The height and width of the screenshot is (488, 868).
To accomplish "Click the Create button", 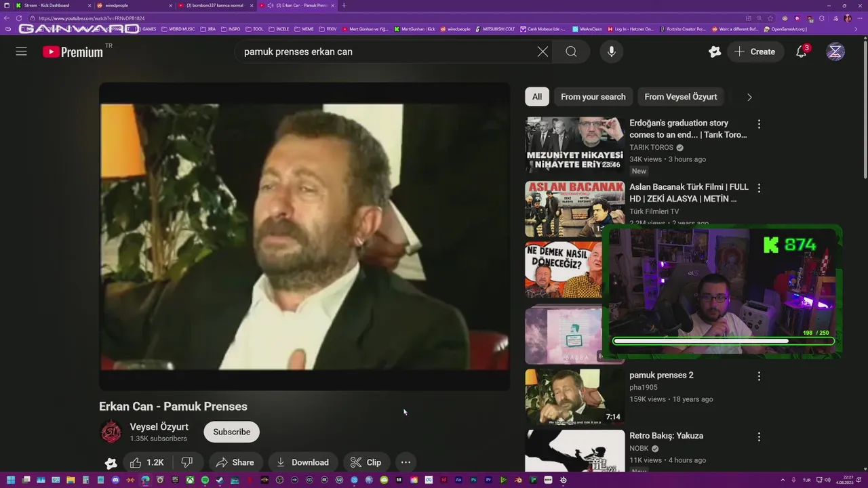I will (755, 52).
